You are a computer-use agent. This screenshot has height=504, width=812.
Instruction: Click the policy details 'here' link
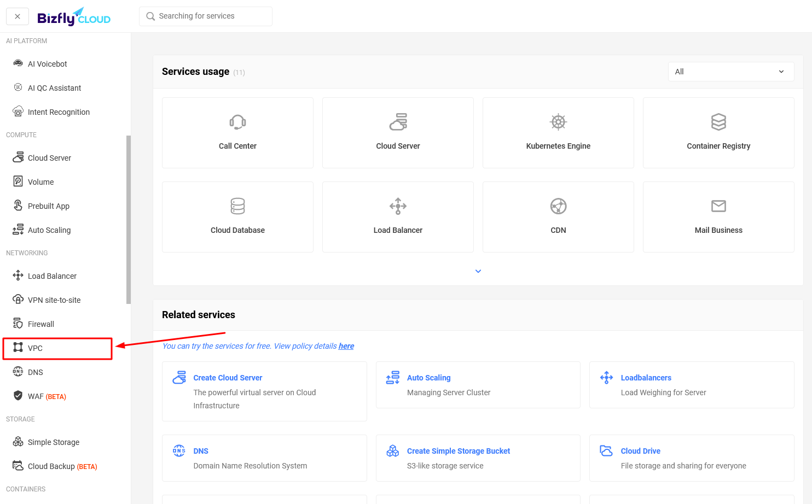pyautogui.click(x=346, y=346)
